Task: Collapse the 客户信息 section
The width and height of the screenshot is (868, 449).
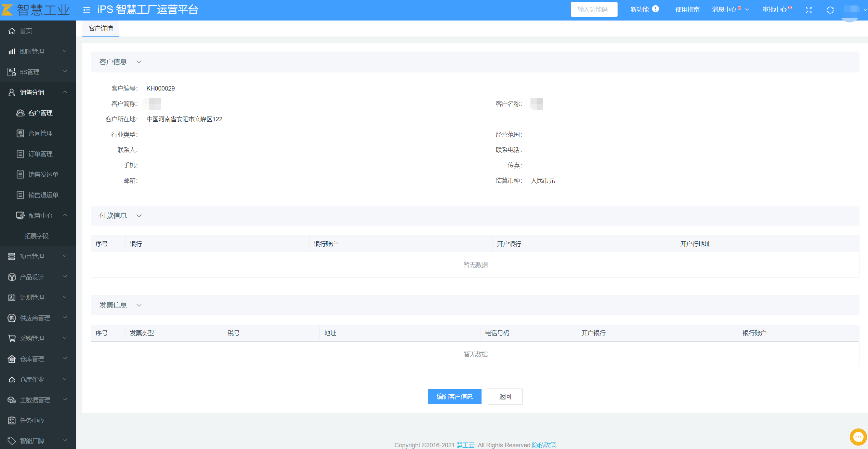Action: (139, 62)
